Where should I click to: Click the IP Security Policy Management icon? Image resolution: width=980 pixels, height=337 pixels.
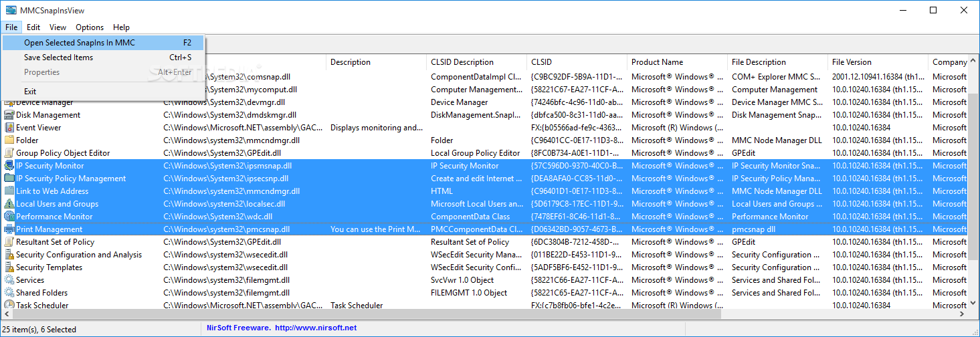(x=9, y=179)
